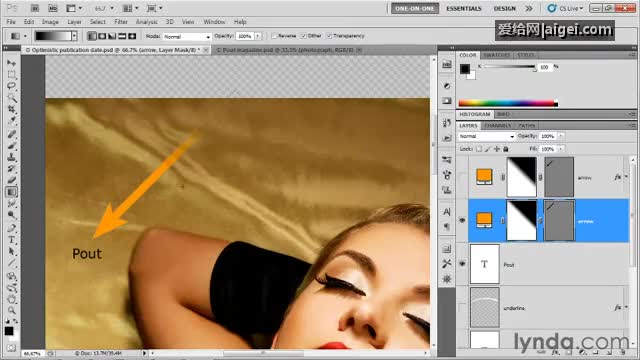640x360 pixels.
Task: Hide the highlighted arrow layer
Action: (x=462, y=220)
